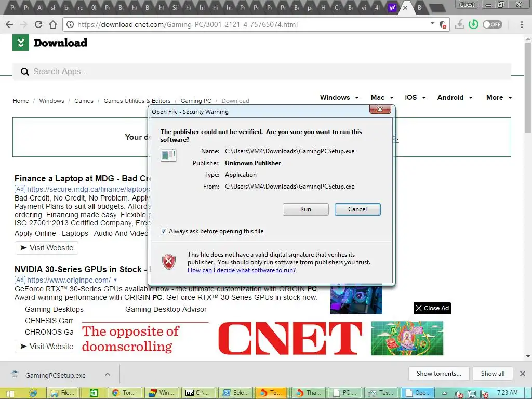The height and width of the screenshot is (399, 532).
Task: Click the green download manager extension icon
Action: (473, 24)
